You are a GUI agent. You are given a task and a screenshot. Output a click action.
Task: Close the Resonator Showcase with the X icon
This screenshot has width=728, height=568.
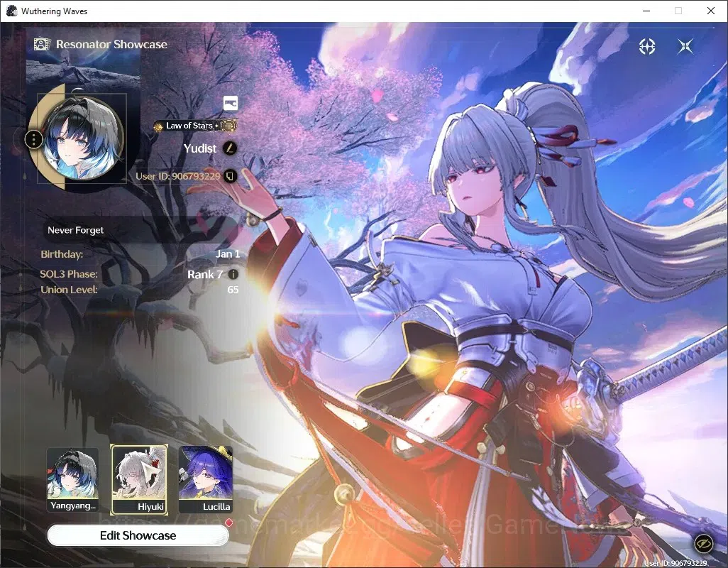(685, 46)
